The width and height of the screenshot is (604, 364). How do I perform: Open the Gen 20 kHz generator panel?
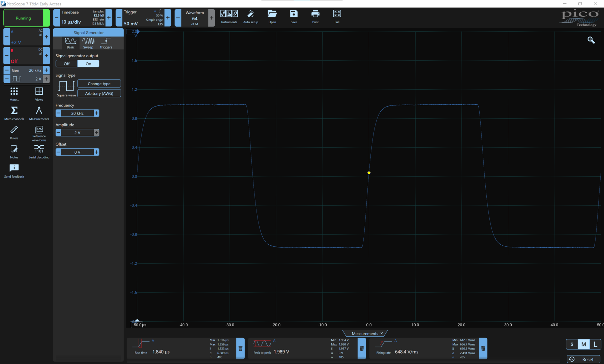[26, 70]
